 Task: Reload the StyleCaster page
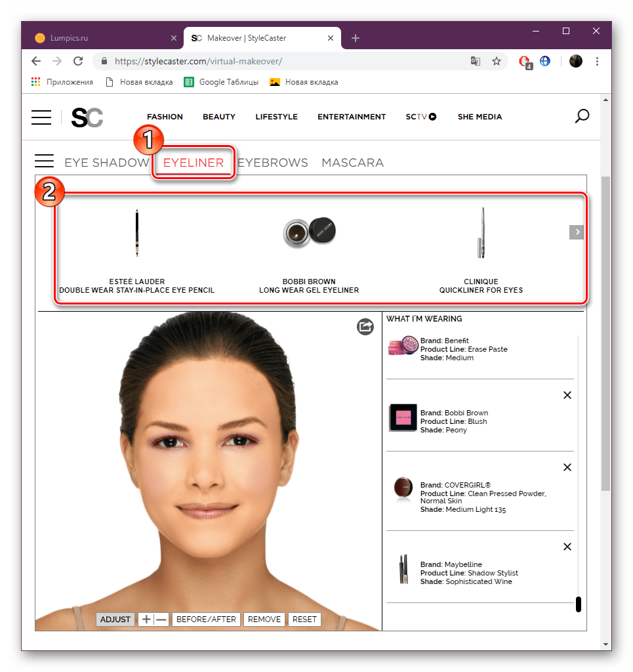78,61
